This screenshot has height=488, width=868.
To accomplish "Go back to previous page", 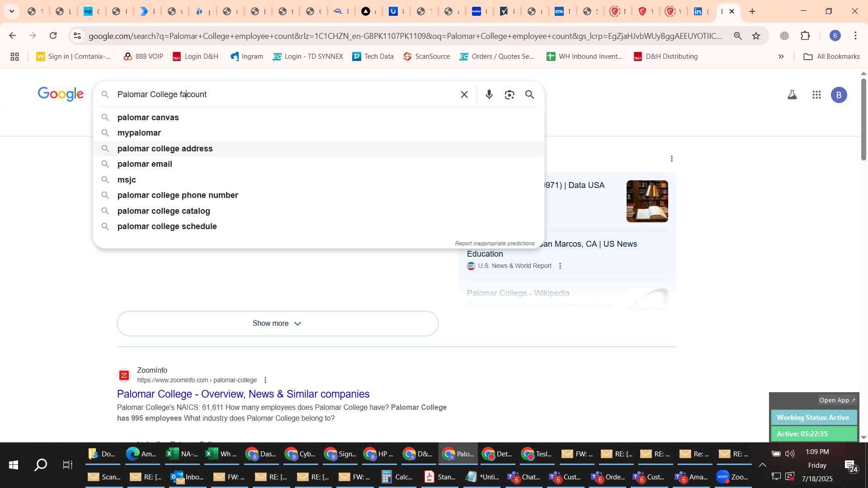I will click(13, 36).
